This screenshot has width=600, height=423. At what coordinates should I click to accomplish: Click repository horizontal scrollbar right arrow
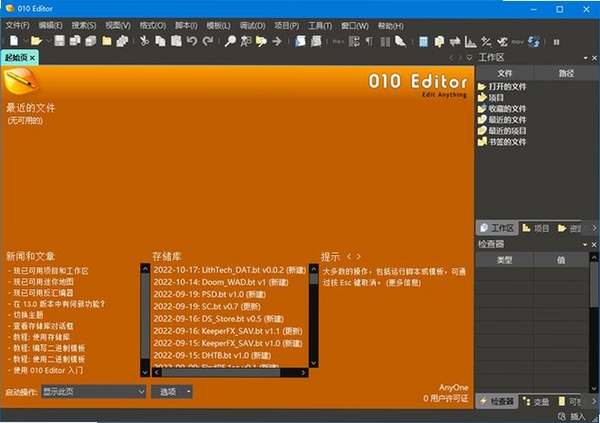coord(303,372)
